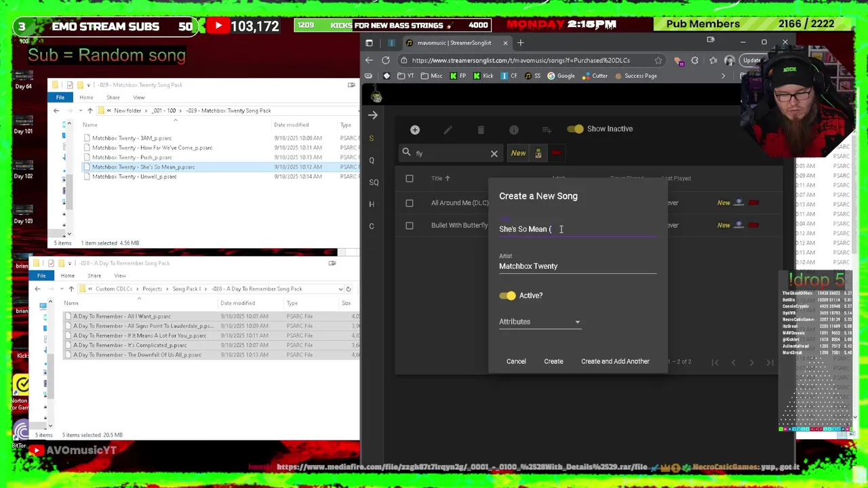Select 'Matchbox Twenty - Unwell_p.psarc' file

pyautogui.click(x=134, y=177)
